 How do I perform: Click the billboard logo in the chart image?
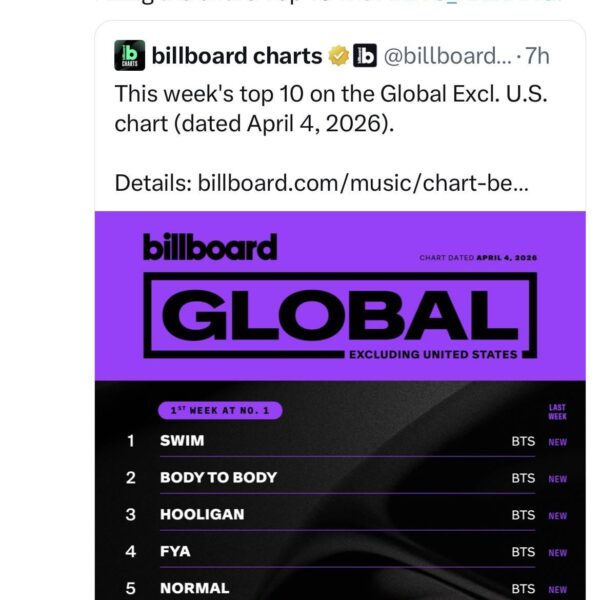(209, 246)
